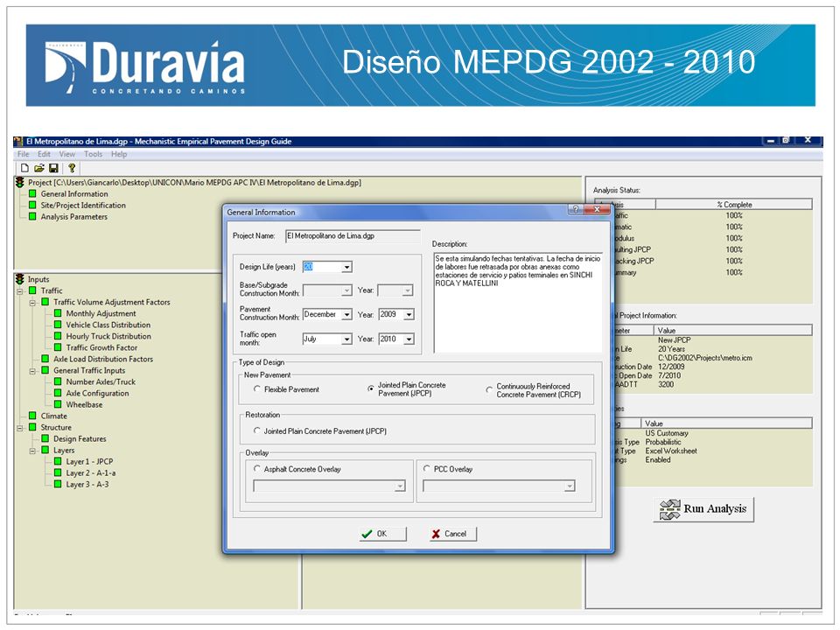Screen dimensions: 840x630
Task: Select the Flexible Pavement radio button
Action: point(257,388)
